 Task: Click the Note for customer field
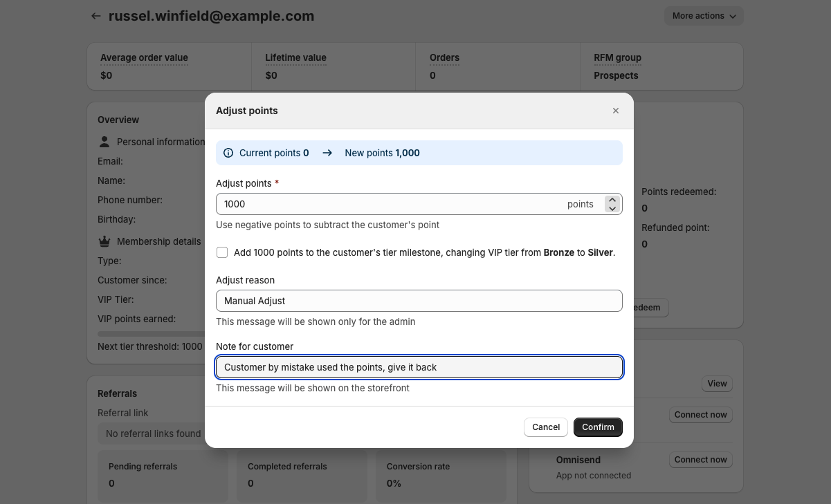tap(419, 367)
